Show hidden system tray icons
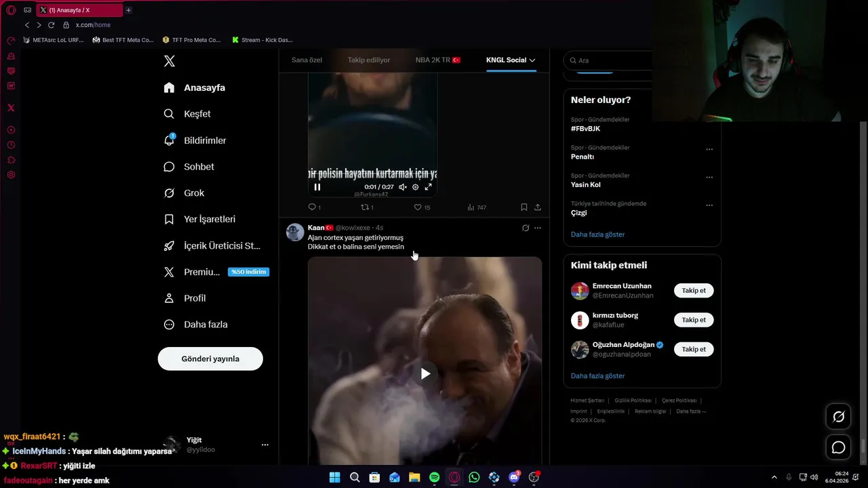868x488 pixels. [x=774, y=477]
